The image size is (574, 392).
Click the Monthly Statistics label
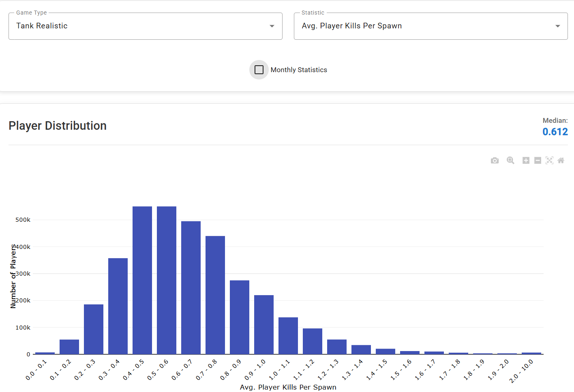tap(299, 70)
